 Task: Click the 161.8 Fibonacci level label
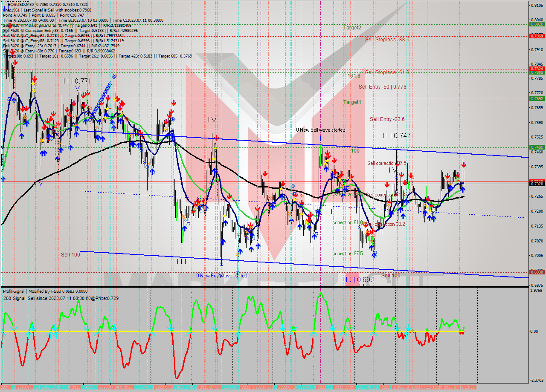point(354,75)
